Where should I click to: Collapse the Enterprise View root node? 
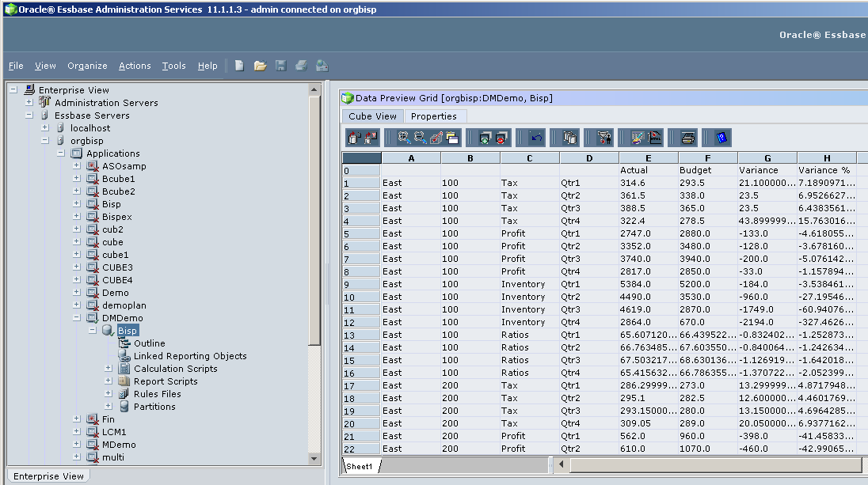pos(13,89)
